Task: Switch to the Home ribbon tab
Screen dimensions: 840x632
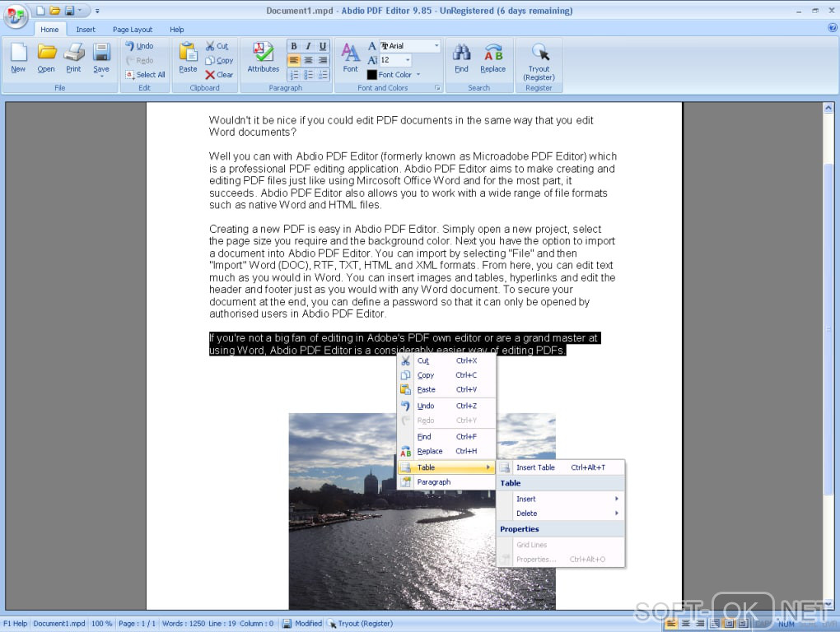Action: 49,30
